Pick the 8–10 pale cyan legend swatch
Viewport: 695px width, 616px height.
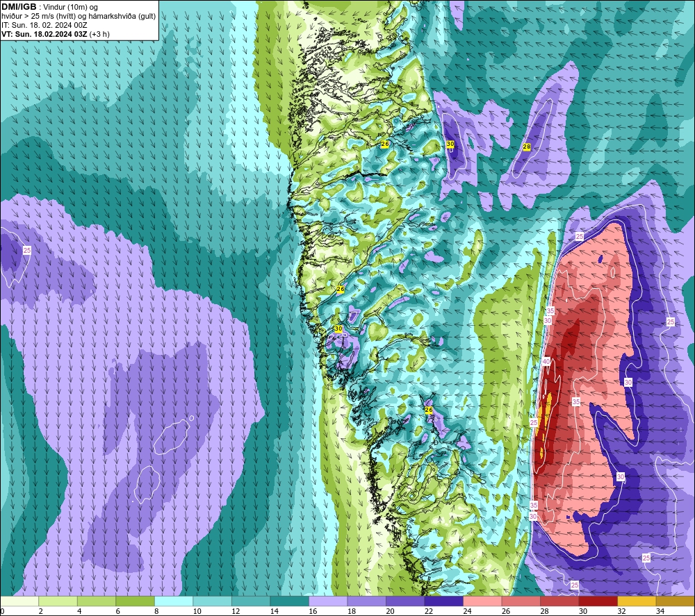(x=174, y=601)
